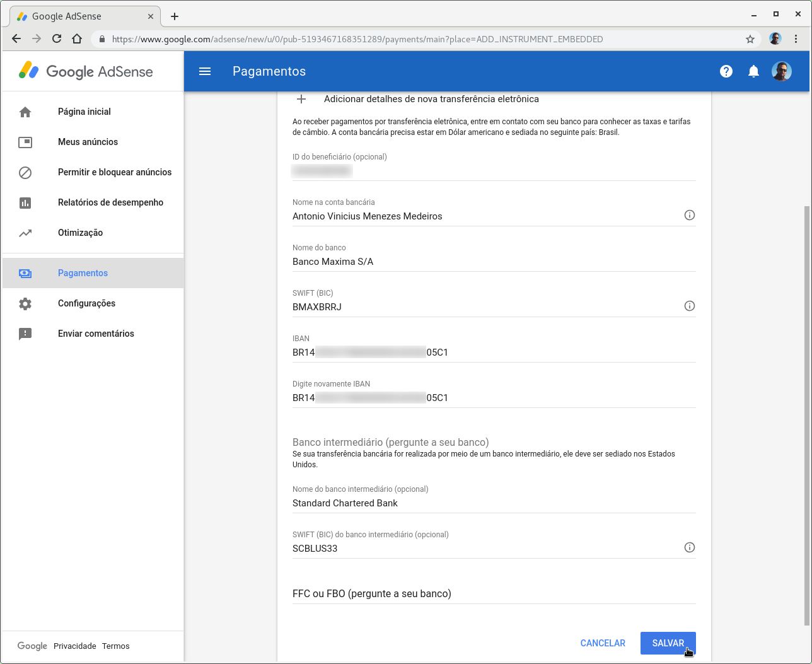Open the Chrome three-dot menu

[796, 38]
